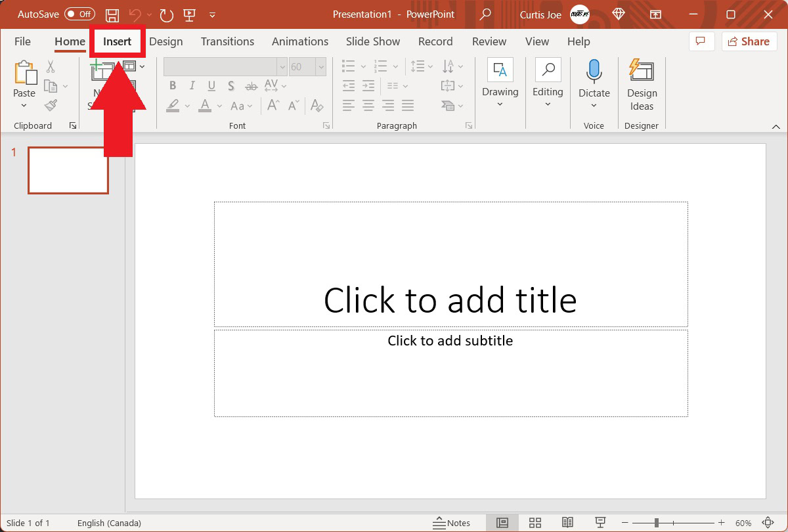Click the zoom slider handle

656,523
